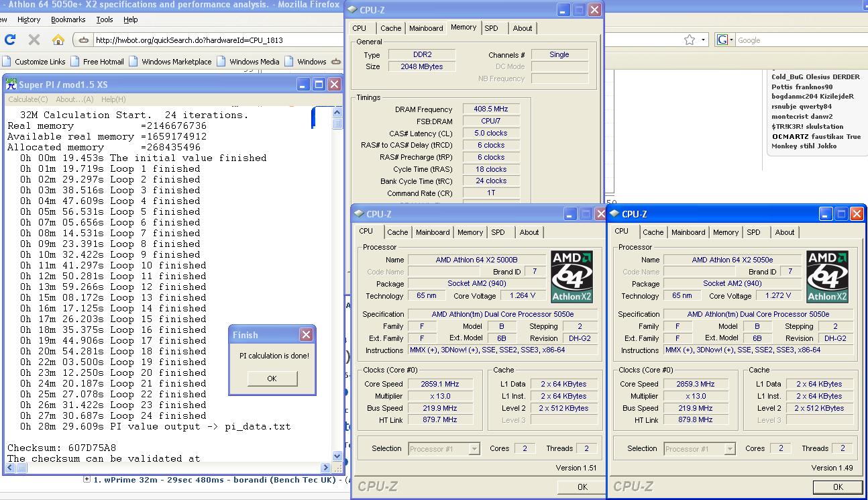Maximize the Super PI window
The height and width of the screenshot is (500, 868).
coord(319,84)
